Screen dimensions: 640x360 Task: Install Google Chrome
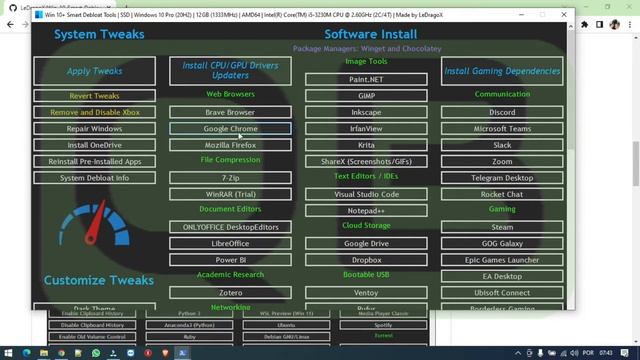coord(231,129)
